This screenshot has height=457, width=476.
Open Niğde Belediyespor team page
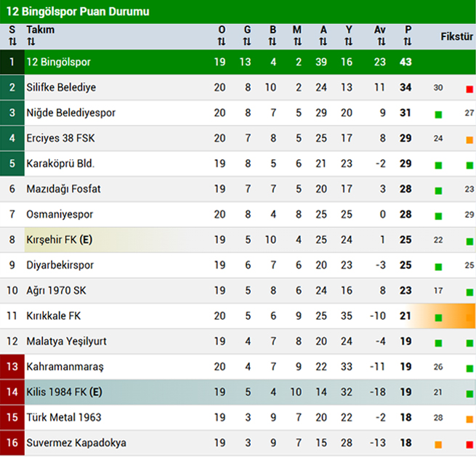(x=70, y=113)
